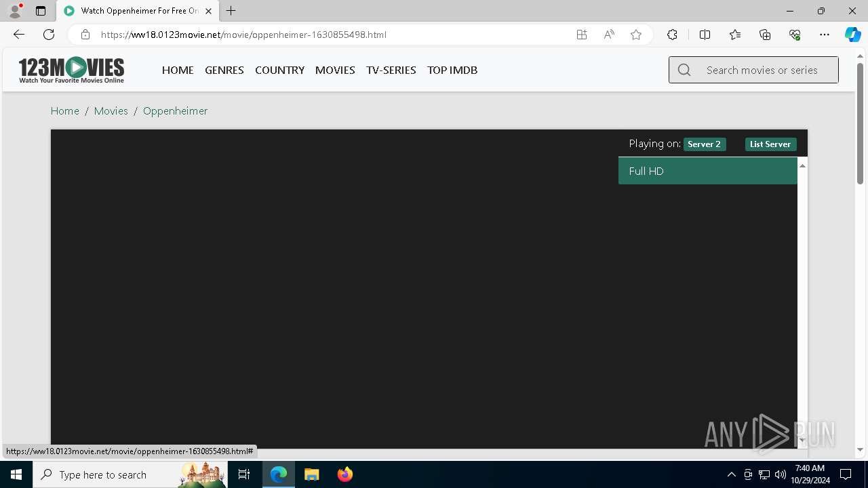Screen dimensions: 868x488
Task: Open Copilot sidebar
Action: click(x=852, y=35)
